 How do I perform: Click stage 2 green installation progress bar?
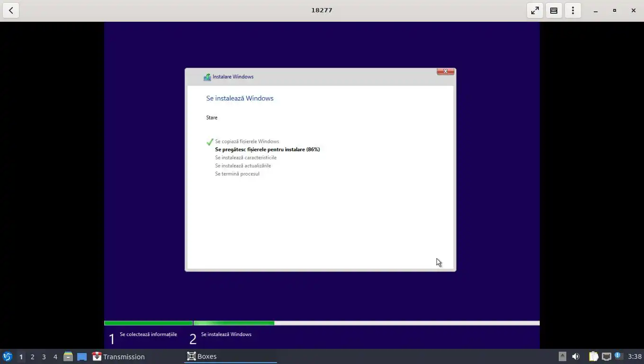(233, 323)
